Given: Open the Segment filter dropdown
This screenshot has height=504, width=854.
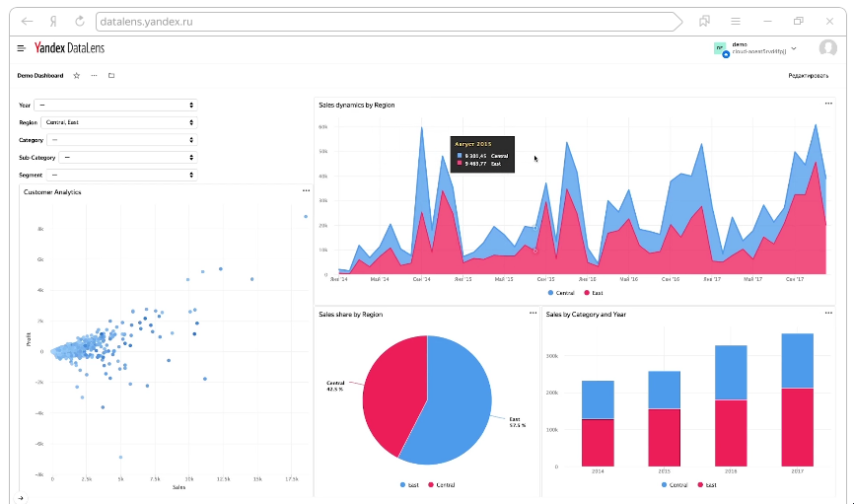Looking at the screenshot, I should pos(121,175).
